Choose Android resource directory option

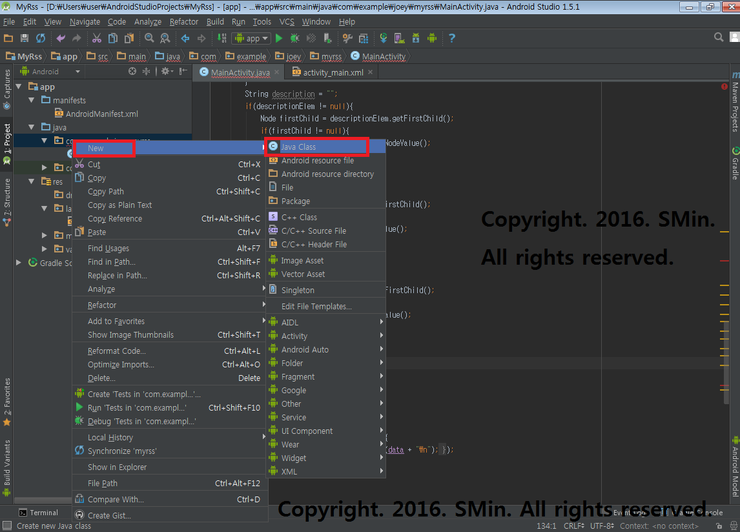click(326, 174)
